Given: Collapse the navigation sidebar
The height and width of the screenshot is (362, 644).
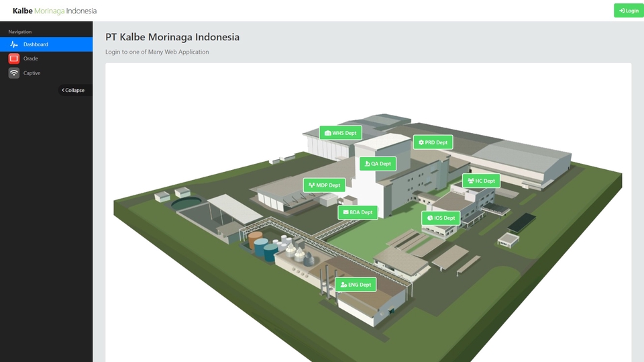Looking at the screenshot, I should [74, 90].
